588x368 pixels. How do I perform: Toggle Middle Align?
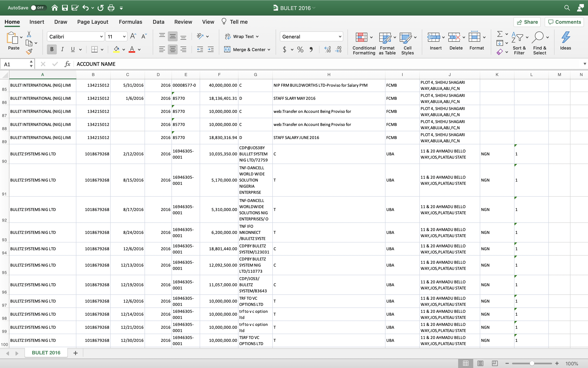tap(173, 36)
